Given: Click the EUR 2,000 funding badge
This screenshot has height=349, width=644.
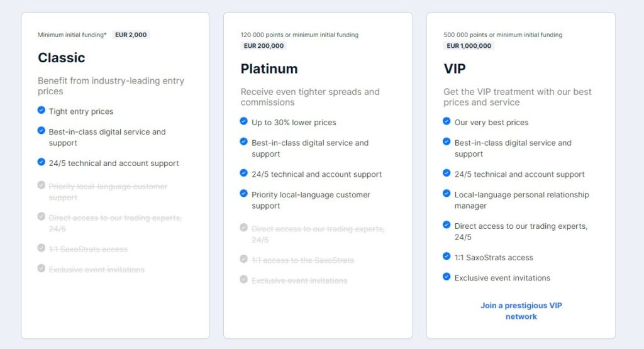Looking at the screenshot, I should pos(131,35).
